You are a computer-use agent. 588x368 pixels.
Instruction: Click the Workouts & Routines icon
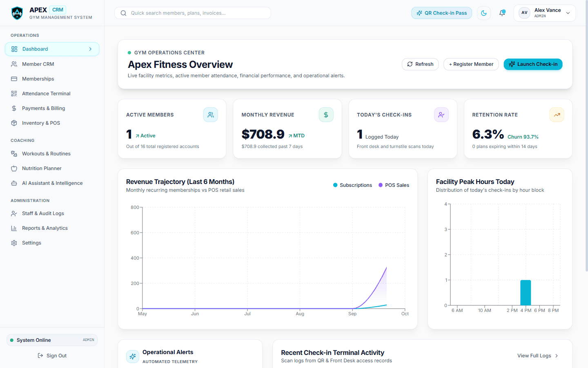point(14,154)
